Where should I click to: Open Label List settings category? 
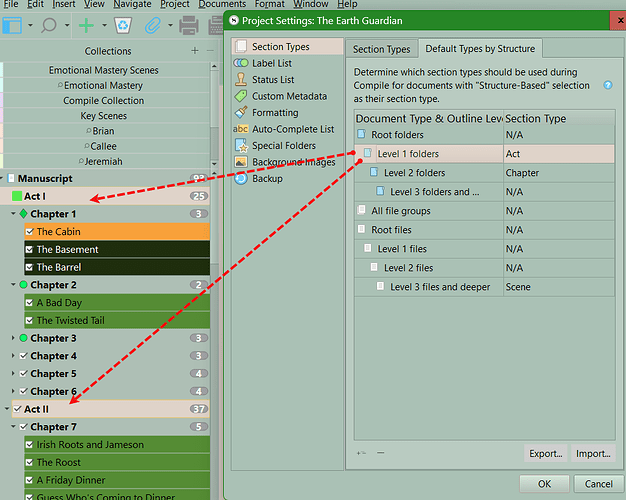[272, 63]
